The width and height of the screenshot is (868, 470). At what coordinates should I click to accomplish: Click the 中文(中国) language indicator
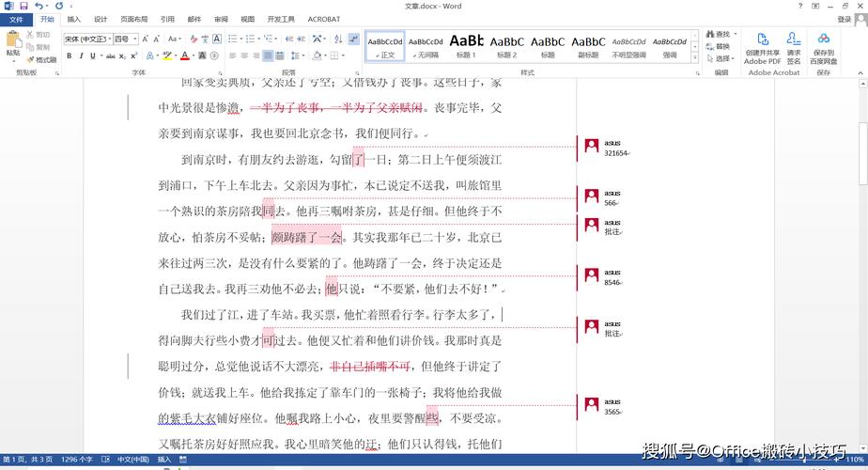pyautogui.click(x=132, y=460)
